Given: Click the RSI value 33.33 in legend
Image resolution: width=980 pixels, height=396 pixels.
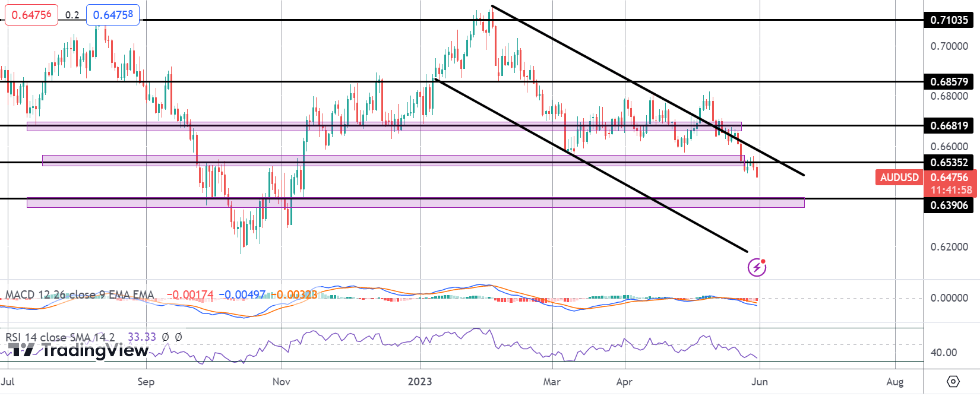Looking at the screenshot, I should point(142,337).
